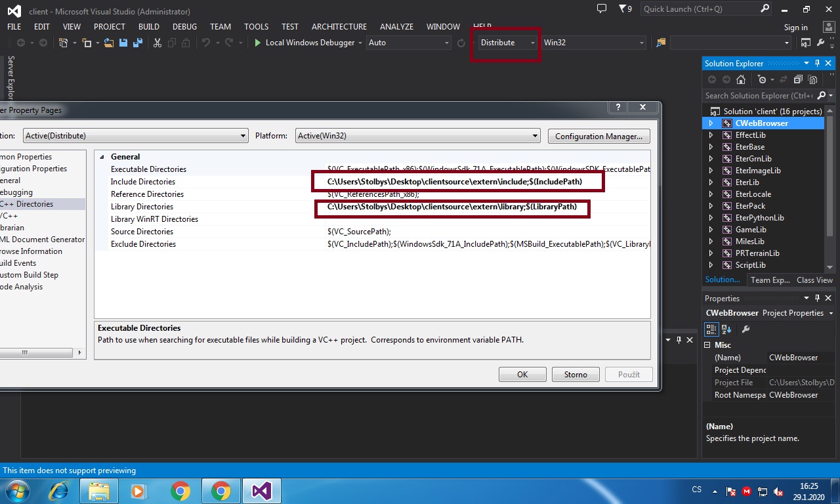This screenshot has height=504, width=840.
Task: Select Code Analysis tree item in dialog
Action: click(x=21, y=287)
